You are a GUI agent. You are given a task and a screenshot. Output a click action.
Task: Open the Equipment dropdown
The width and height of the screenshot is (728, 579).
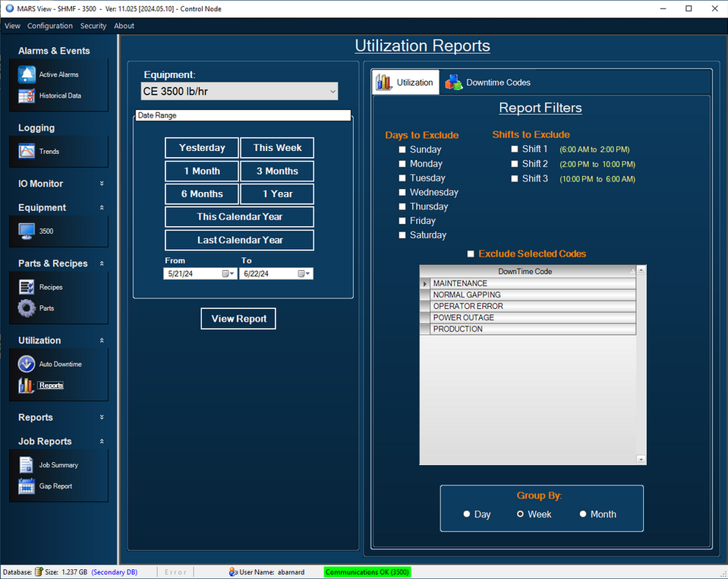coord(332,90)
